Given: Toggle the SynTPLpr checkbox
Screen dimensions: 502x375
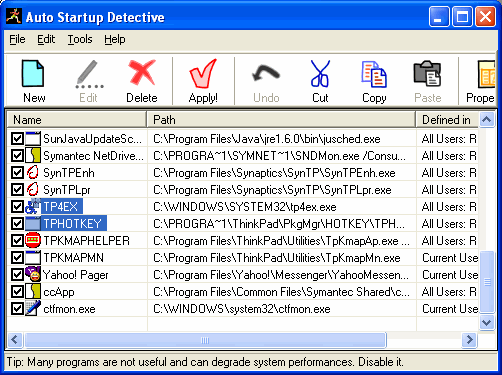Looking at the screenshot, I should click(17, 189).
